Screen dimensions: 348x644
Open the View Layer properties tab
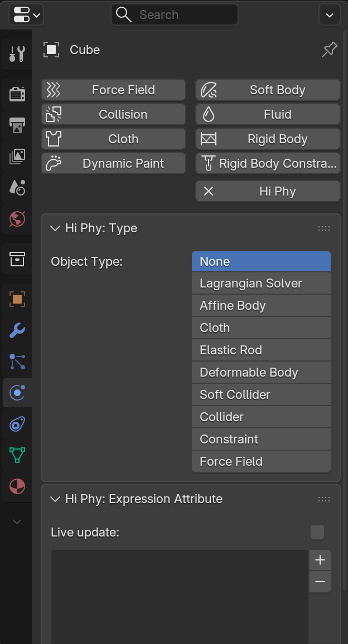coord(17,157)
